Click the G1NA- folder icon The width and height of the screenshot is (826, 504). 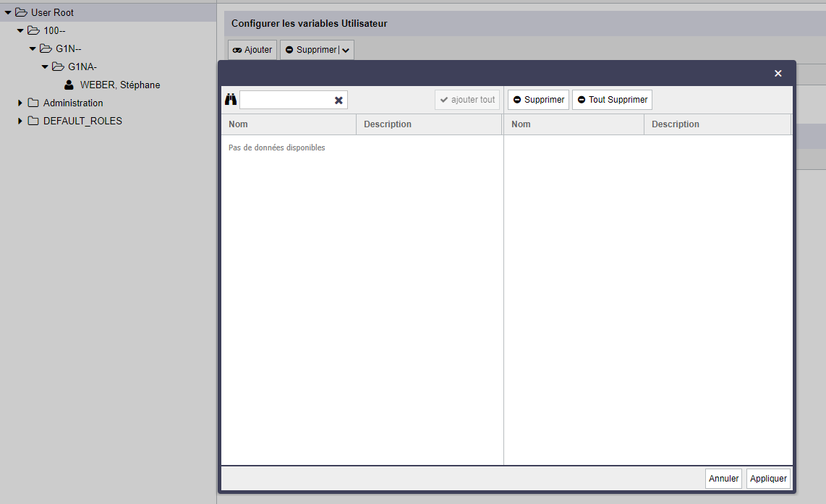pyautogui.click(x=58, y=67)
